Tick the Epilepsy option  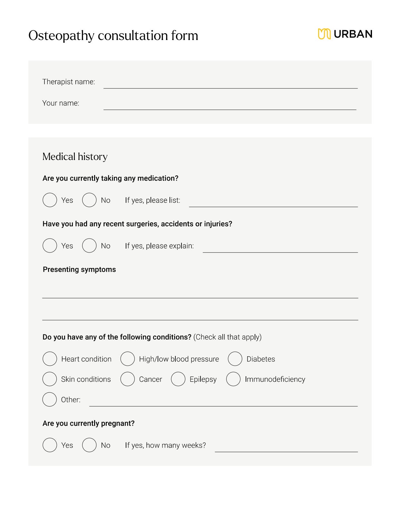178,379
